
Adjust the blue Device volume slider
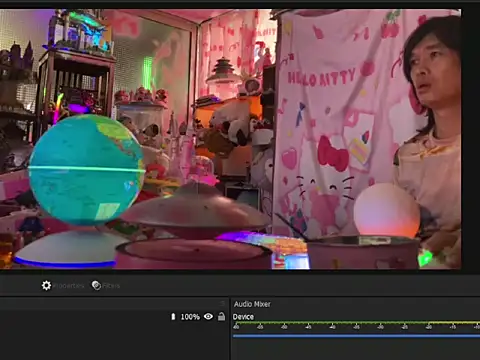pos(356,336)
